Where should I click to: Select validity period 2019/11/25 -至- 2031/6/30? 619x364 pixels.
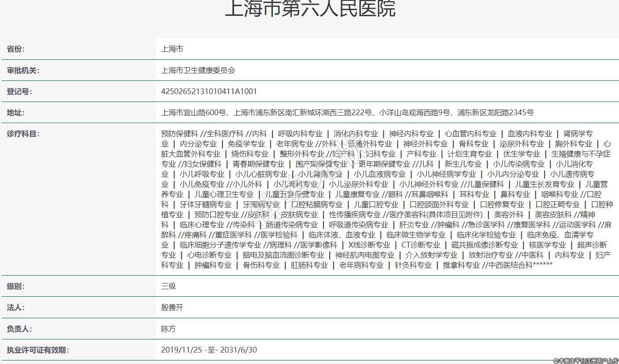click(209, 350)
